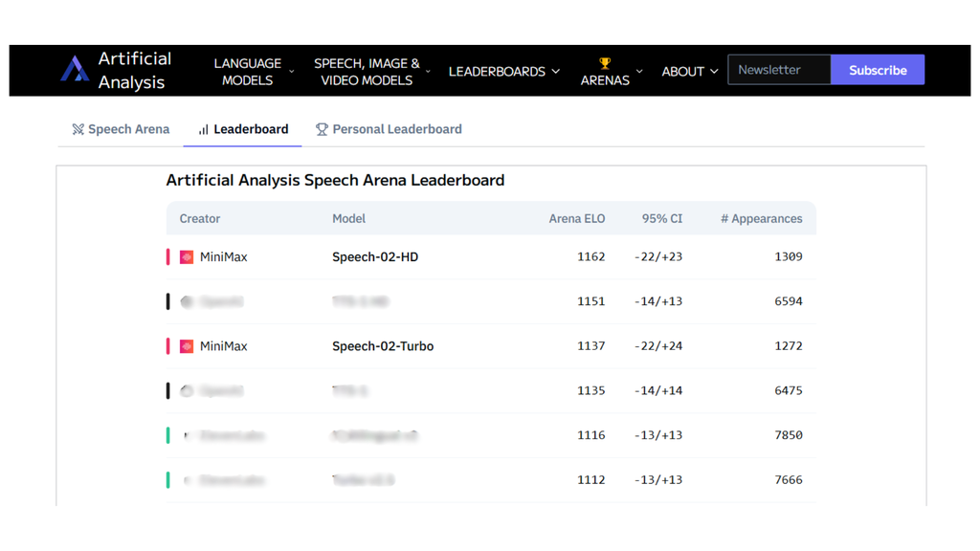The width and height of the screenshot is (980, 551).
Task: Select the Speech-02-Turbo model name
Action: (383, 346)
